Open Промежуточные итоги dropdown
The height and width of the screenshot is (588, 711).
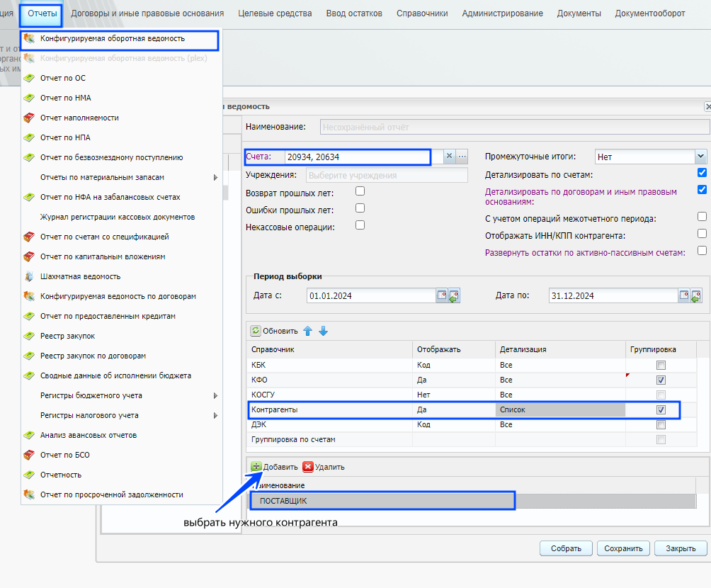click(700, 157)
